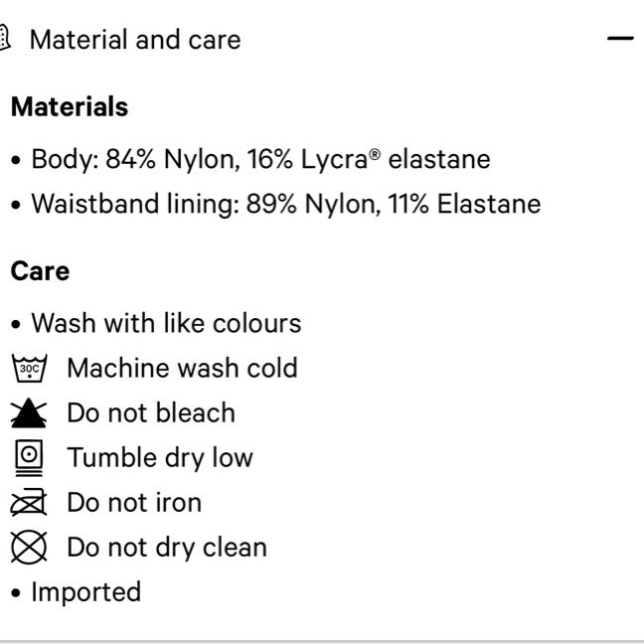This screenshot has width=644, height=644.
Task: Click the crossed-out bleach triangle icon
Action: (x=29, y=412)
